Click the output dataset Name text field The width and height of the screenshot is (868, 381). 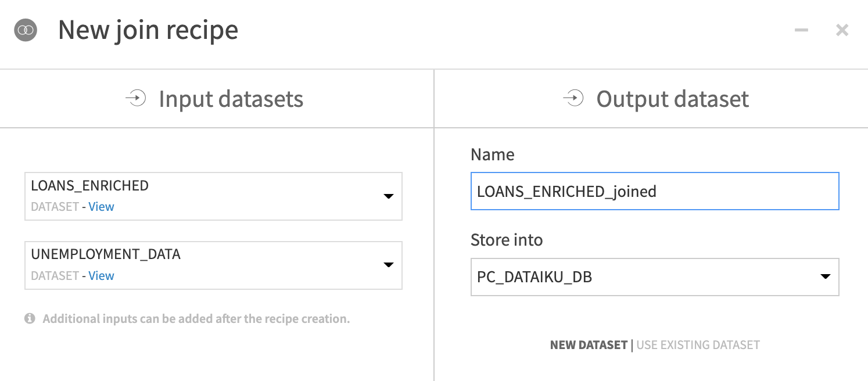[x=654, y=191]
